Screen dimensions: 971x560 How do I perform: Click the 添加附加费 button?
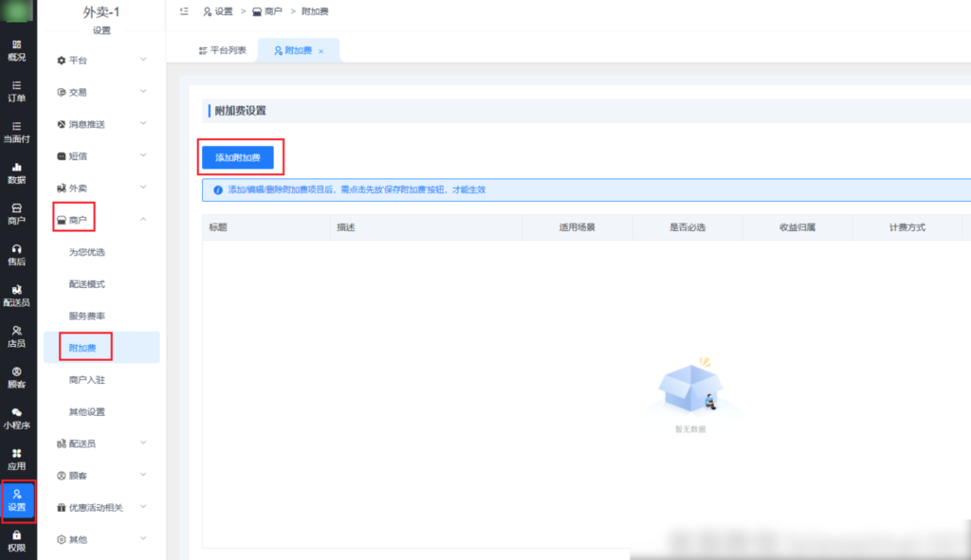click(x=237, y=157)
